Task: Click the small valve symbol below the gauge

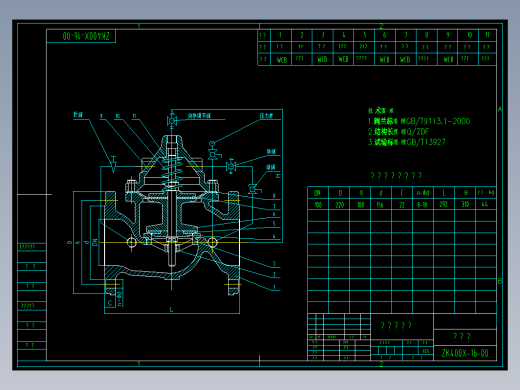Action: click(x=213, y=154)
